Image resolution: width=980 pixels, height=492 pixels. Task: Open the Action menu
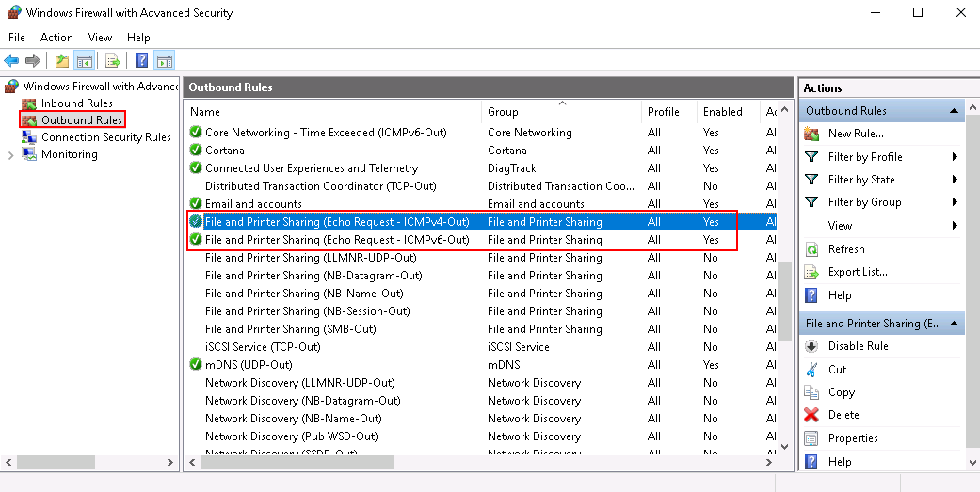point(56,38)
